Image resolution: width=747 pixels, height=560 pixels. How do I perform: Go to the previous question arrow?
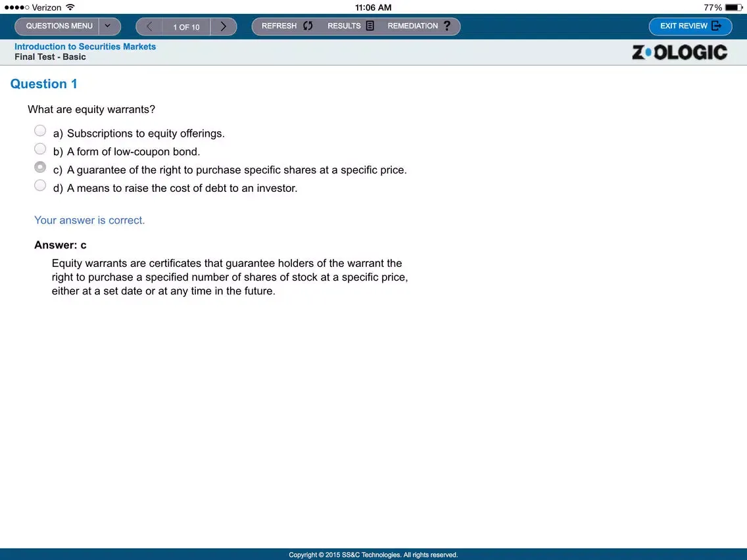(x=149, y=27)
